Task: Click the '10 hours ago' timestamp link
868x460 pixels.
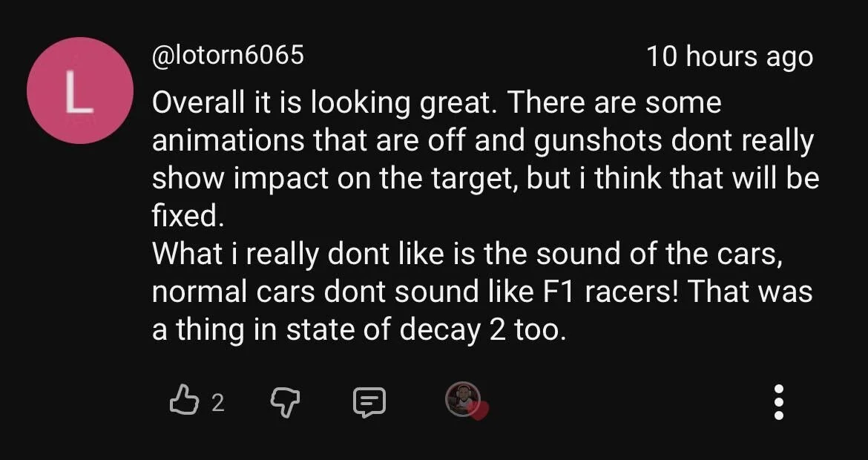Action: [x=729, y=57]
